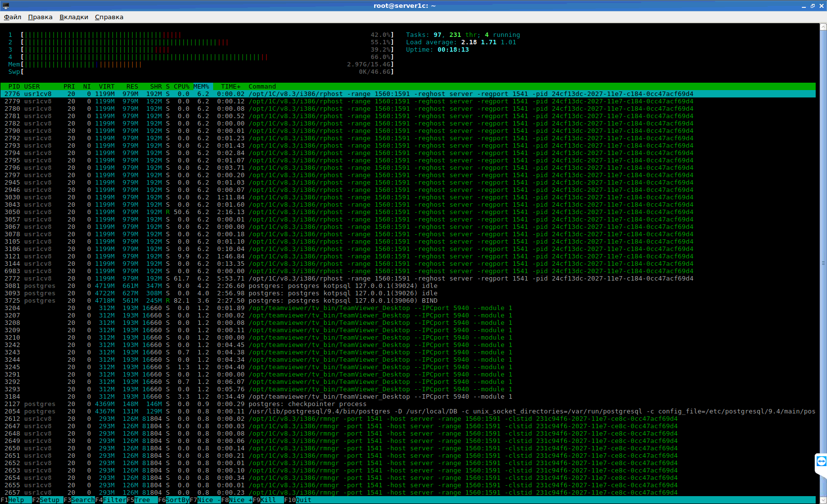Select process row PID 3121
The image size is (827, 504).
[x=408, y=256]
